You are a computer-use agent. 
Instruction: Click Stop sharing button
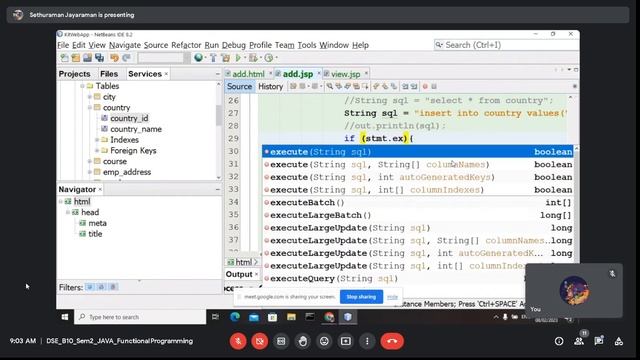pos(361,297)
